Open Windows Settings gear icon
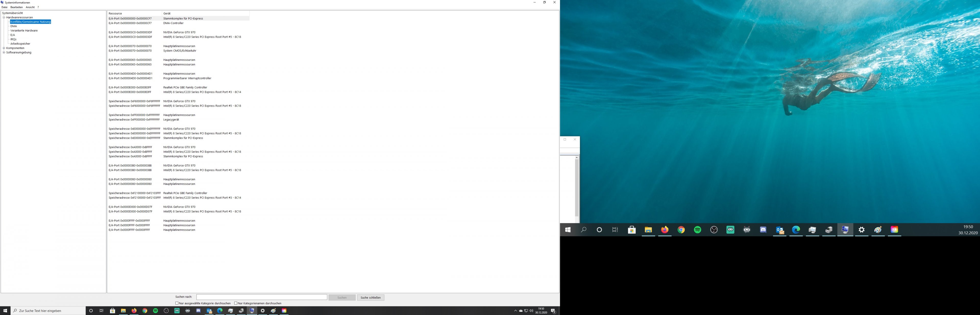 pos(263,310)
